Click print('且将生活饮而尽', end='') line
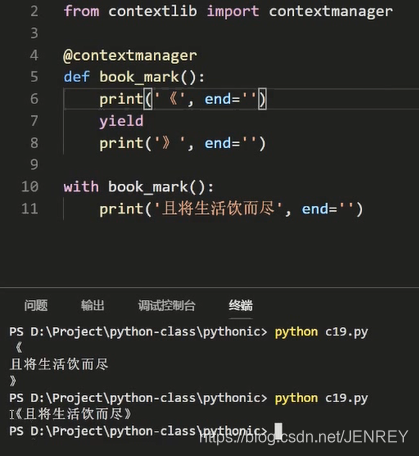Screen dimensions: 419x456 click(x=231, y=209)
